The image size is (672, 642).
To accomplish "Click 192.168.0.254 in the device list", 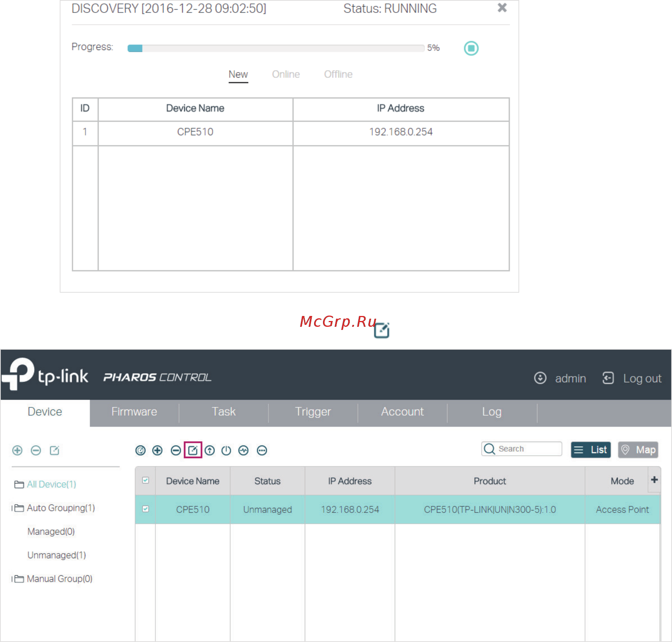I will (350, 510).
